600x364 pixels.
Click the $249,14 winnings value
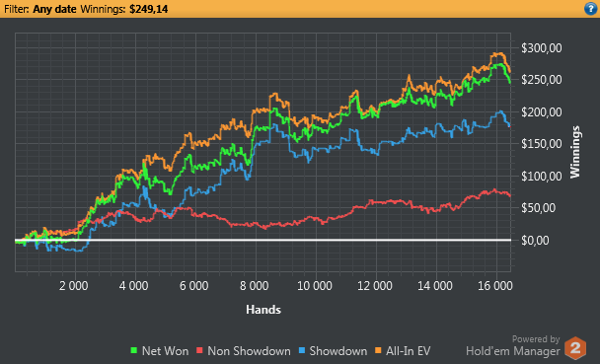click(148, 9)
